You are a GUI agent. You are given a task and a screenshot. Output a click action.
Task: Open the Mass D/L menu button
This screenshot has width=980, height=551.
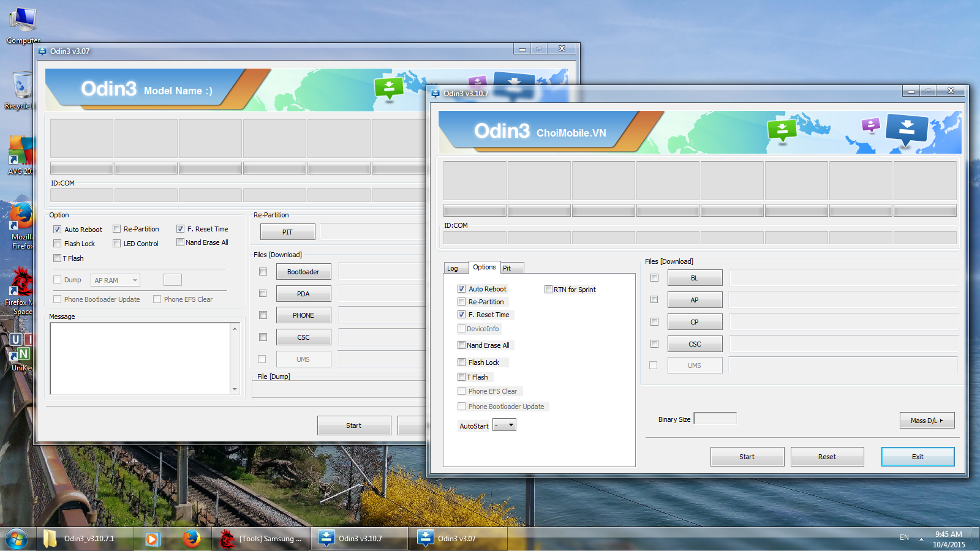click(x=927, y=421)
